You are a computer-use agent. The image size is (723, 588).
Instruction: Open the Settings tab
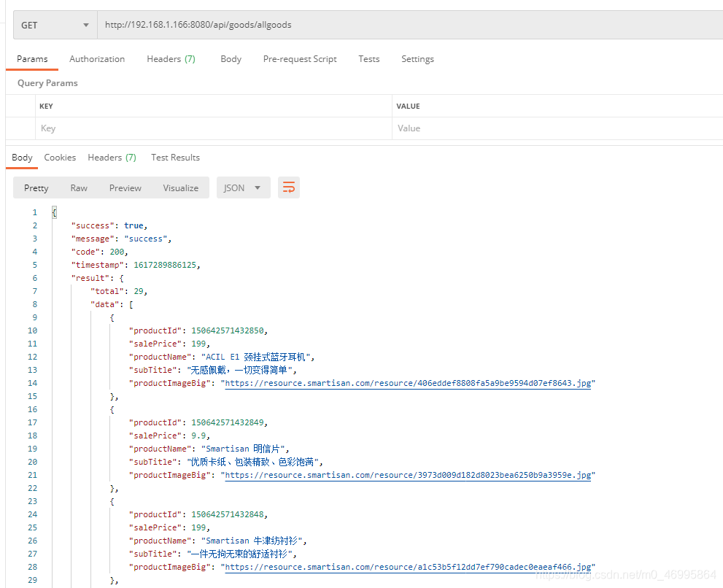418,59
